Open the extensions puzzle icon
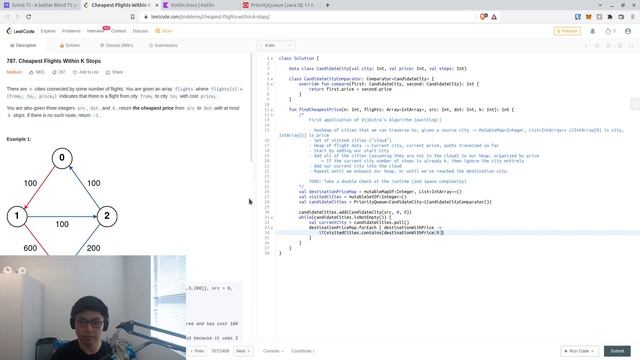 coord(610,17)
